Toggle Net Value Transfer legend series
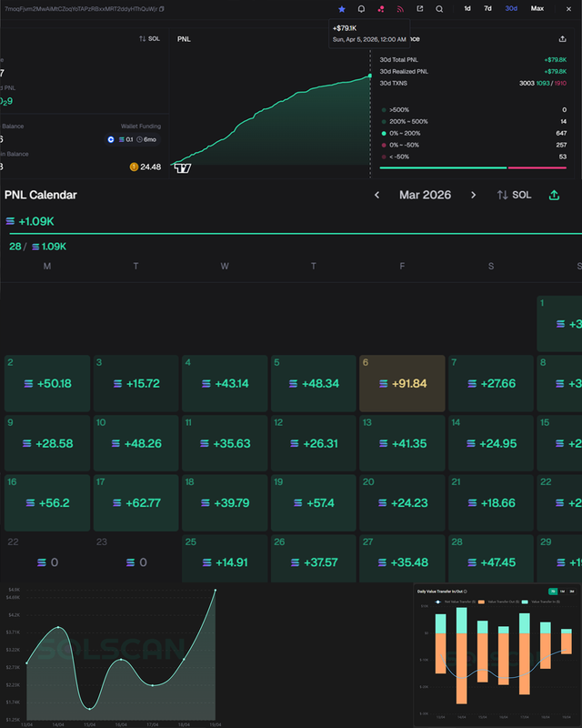This screenshot has width=582, height=728. (x=455, y=602)
